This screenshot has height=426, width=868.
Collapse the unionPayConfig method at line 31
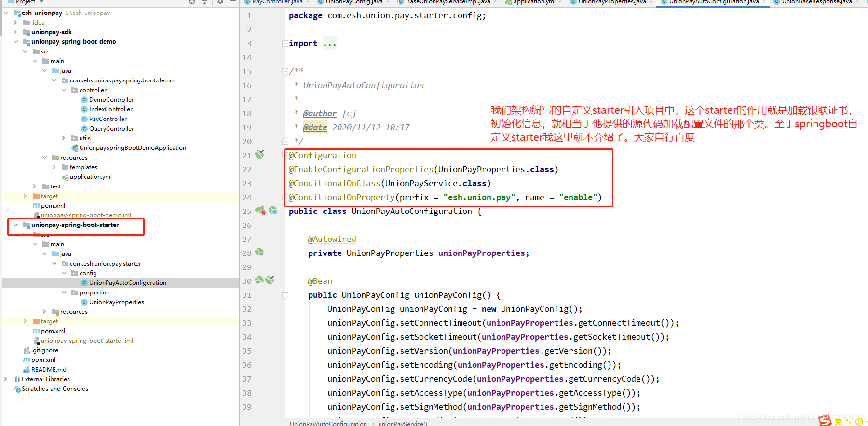pyautogui.click(x=285, y=295)
